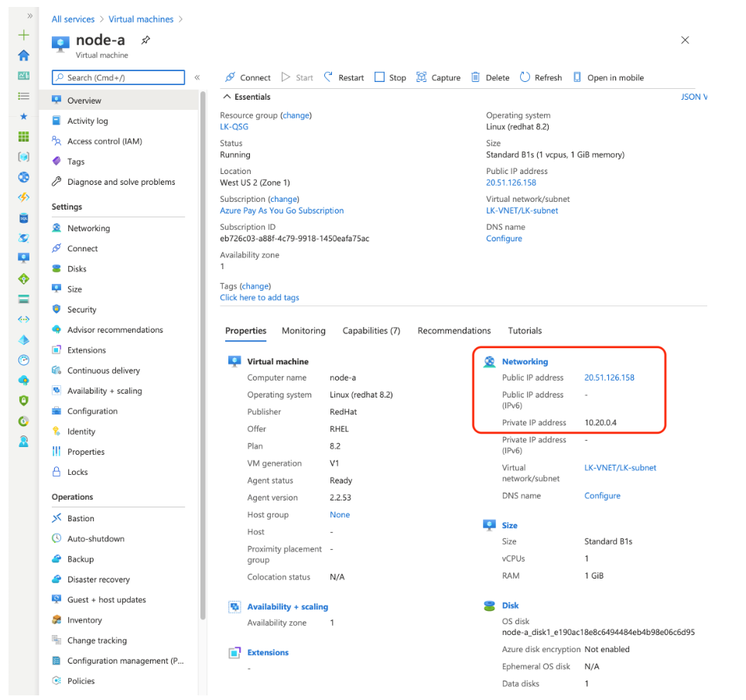Image resolution: width=746 pixels, height=700 pixels.
Task: Pin node-a to dashboard
Action: click(x=145, y=40)
